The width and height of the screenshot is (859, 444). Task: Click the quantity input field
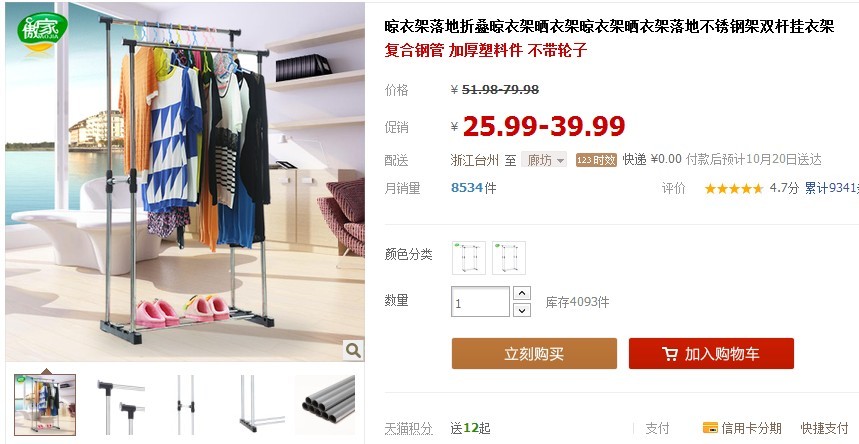(480, 301)
